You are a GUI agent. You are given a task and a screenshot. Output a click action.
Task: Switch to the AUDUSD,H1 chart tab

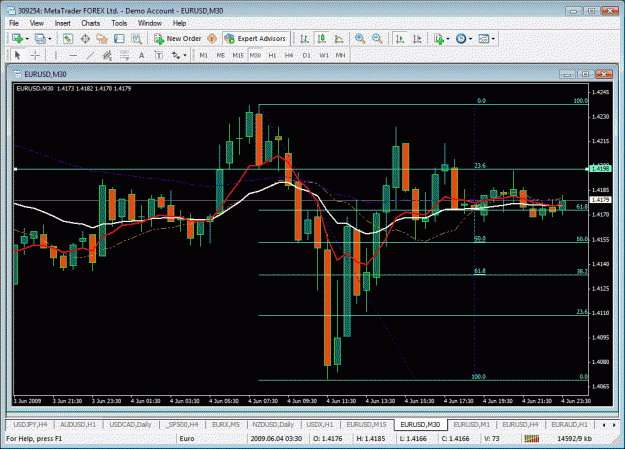78,425
